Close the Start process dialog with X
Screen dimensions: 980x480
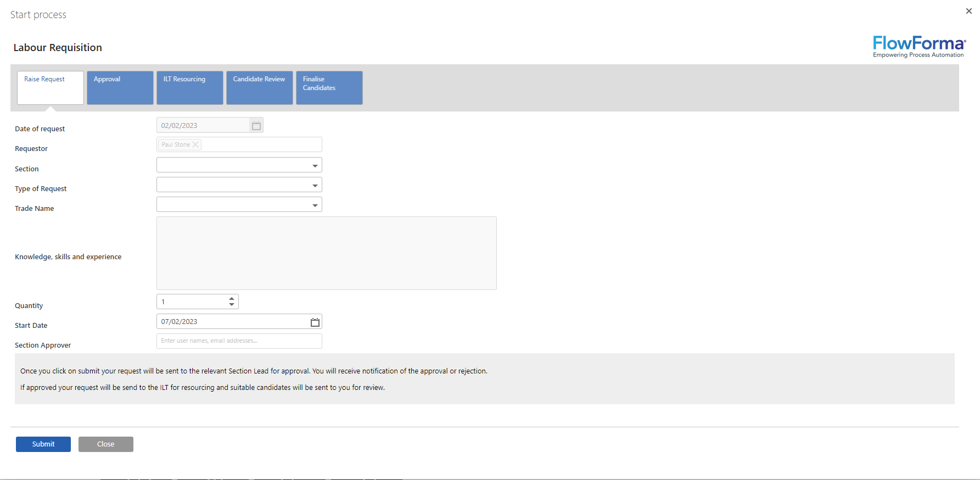[968, 11]
